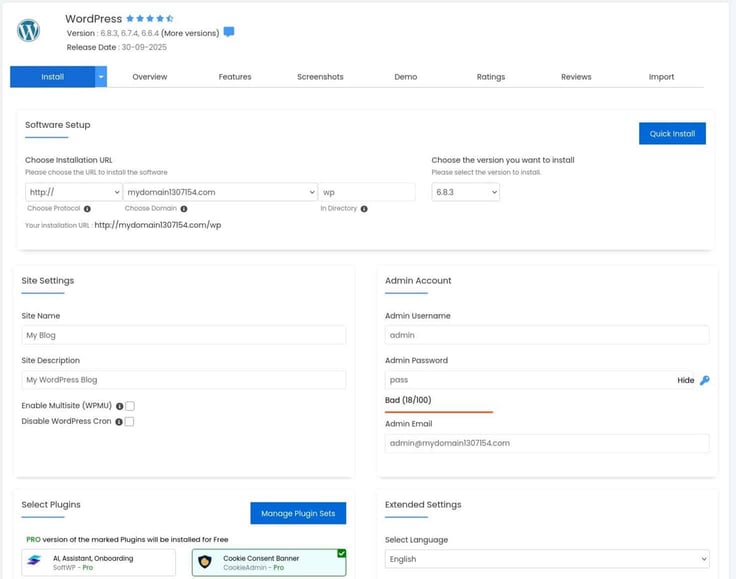The width and height of the screenshot is (736, 579).
Task: Click the Admin Username field
Action: click(x=547, y=335)
